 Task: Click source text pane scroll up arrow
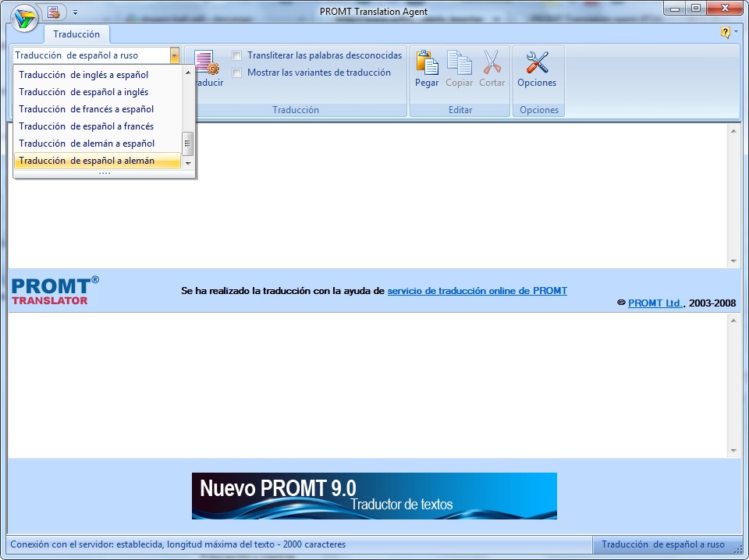733,131
